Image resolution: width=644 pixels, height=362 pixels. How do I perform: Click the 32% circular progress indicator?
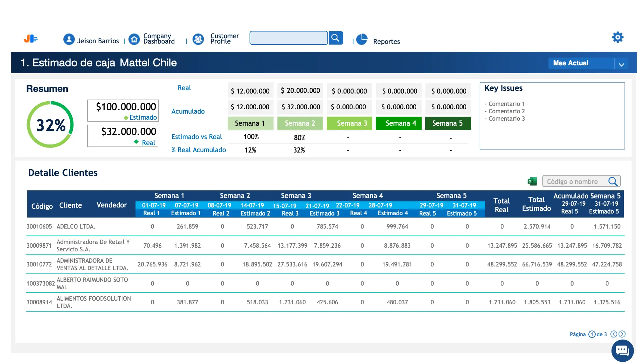pyautogui.click(x=50, y=125)
